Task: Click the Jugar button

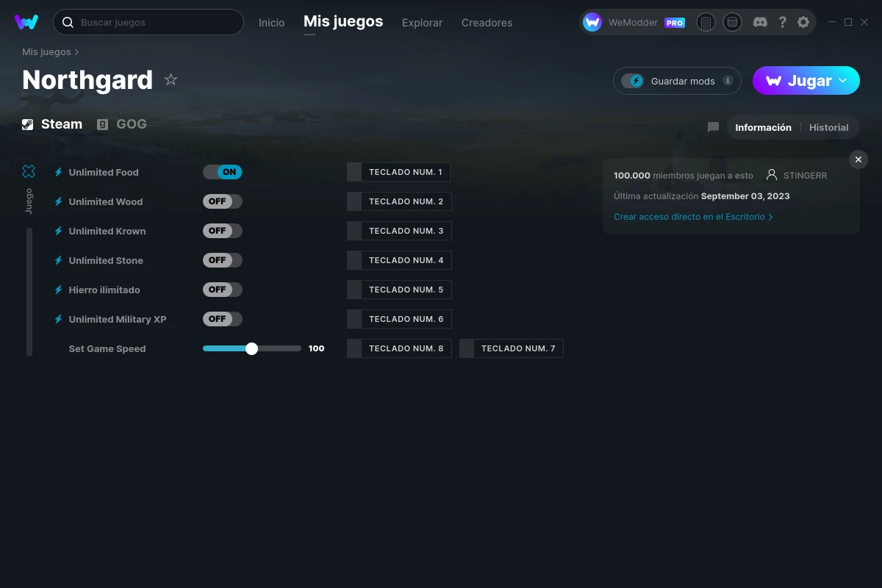Action: click(x=806, y=81)
